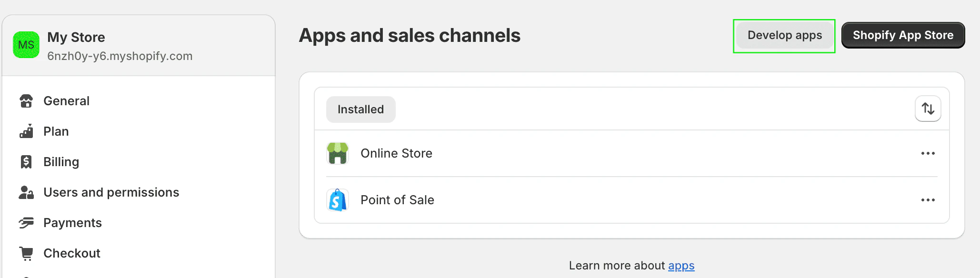This screenshot has height=278, width=980.
Task: Open the Shopify App Store
Action: coord(903,36)
